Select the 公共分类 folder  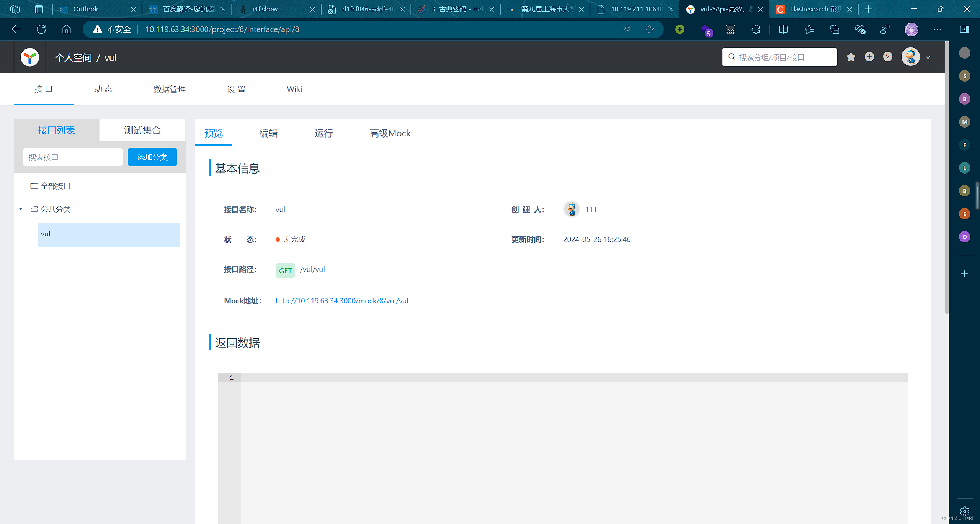pos(51,209)
